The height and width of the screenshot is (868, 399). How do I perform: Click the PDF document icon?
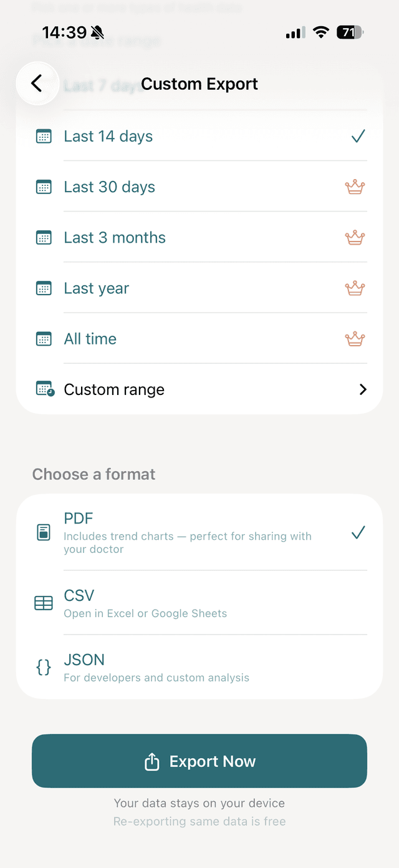(43, 532)
